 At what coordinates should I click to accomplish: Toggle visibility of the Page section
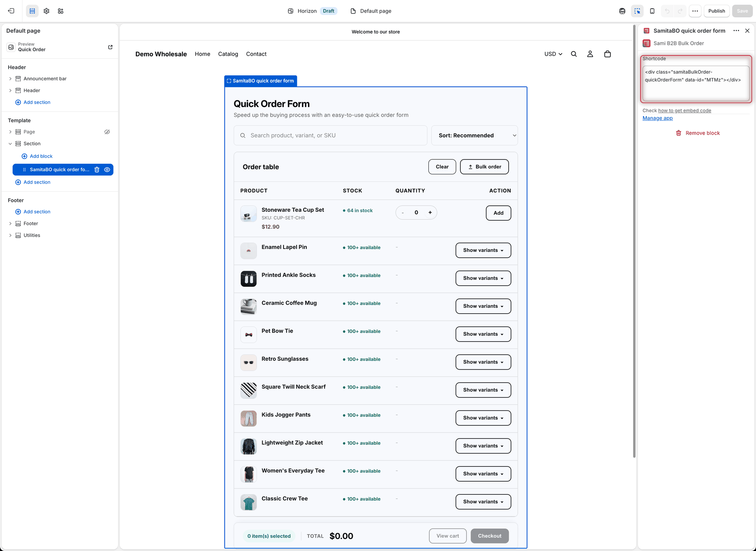pos(107,132)
